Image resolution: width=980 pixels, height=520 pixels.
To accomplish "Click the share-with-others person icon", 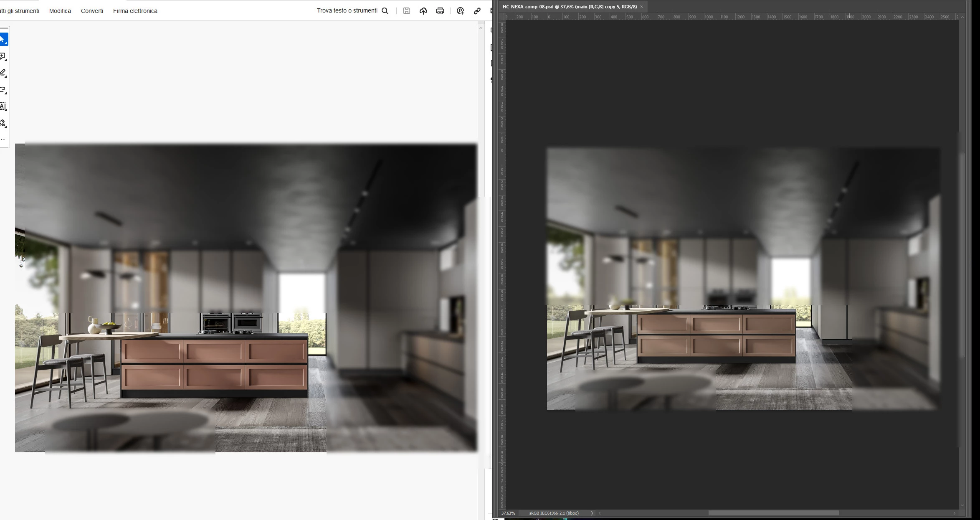I will pyautogui.click(x=460, y=11).
